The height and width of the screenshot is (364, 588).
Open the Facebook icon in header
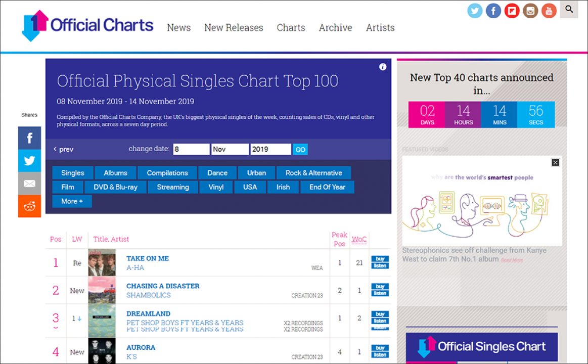(x=493, y=11)
